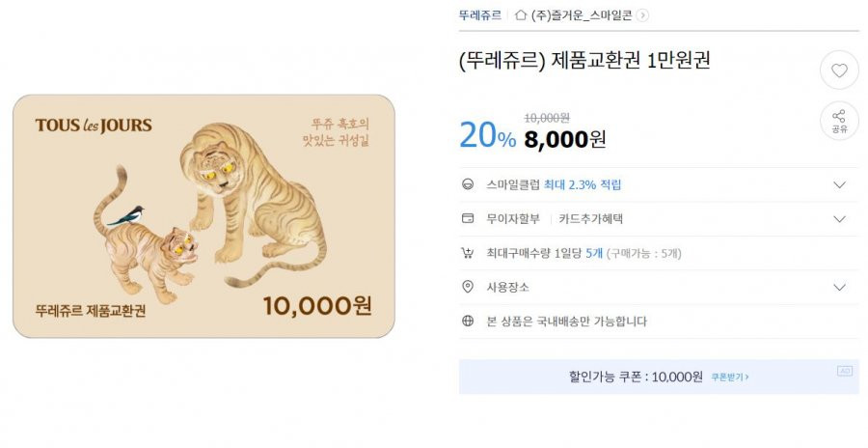
Task: Click the globe icon for domestic shipping
Action: (468, 321)
